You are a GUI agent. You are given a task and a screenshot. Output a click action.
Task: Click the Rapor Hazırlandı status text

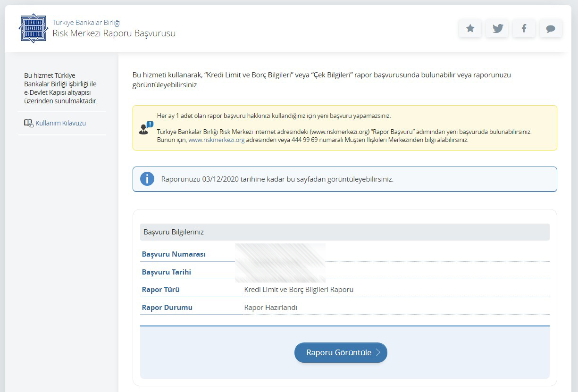tap(270, 308)
